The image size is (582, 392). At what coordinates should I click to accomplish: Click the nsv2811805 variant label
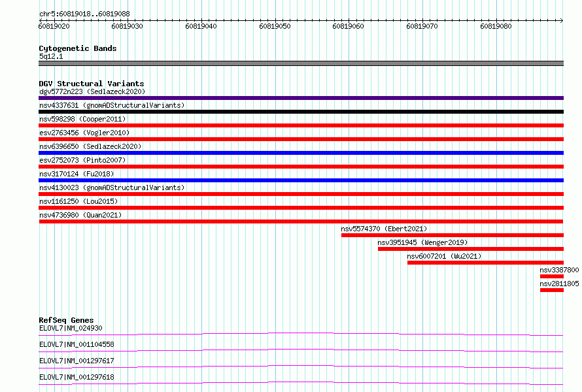pos(559,284)
